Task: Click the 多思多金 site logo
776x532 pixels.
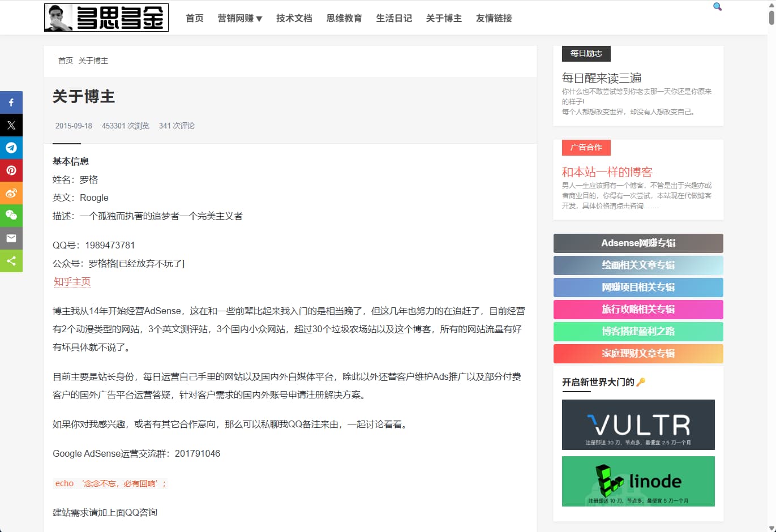Action: coord(106,18)
